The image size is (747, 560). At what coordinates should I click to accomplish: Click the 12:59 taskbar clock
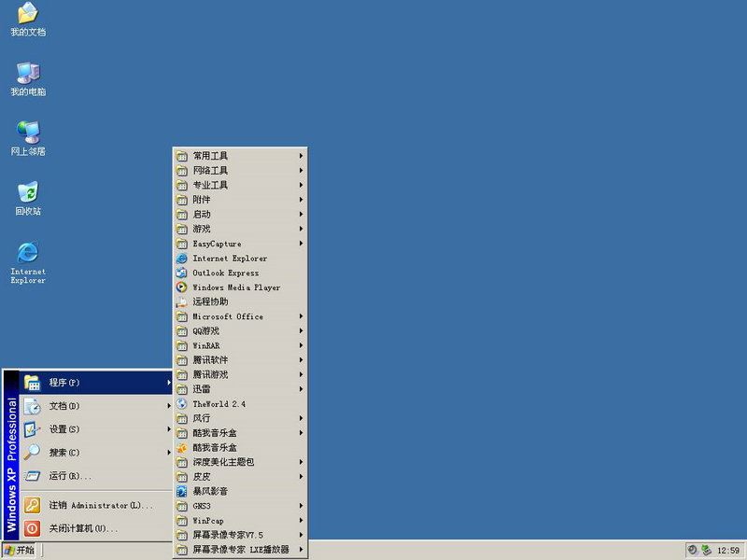coord(728,551)
